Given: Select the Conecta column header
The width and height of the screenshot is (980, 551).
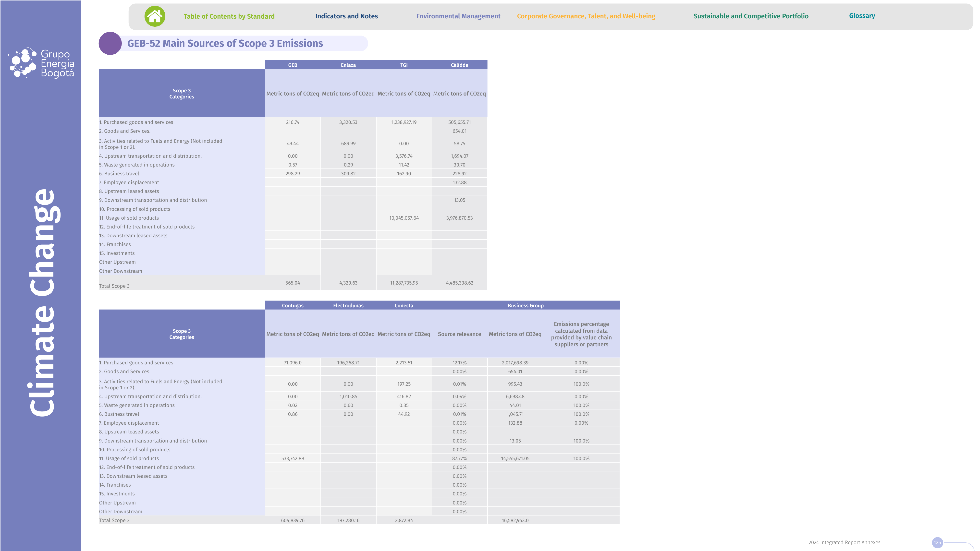Looking at the screenshot, I should [x=404, y=306].
